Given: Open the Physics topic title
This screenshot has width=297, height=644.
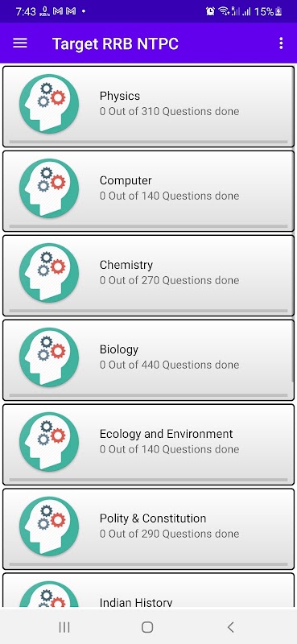Looking at the screenshot, I should [x=120, y=96].
